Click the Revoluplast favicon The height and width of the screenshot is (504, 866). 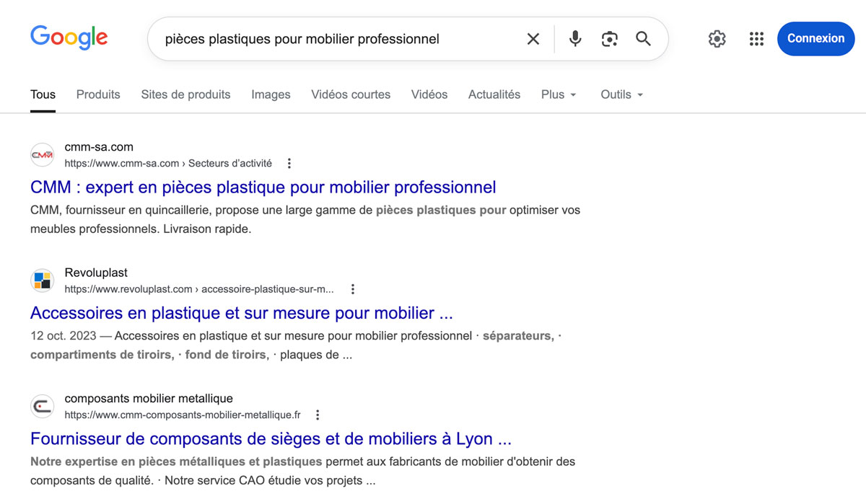pos(42,280)
